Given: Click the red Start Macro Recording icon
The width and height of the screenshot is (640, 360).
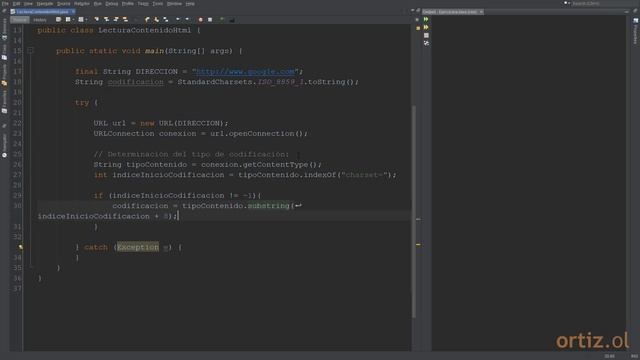Looking at the screenshot, I should [x=200, y=19].
